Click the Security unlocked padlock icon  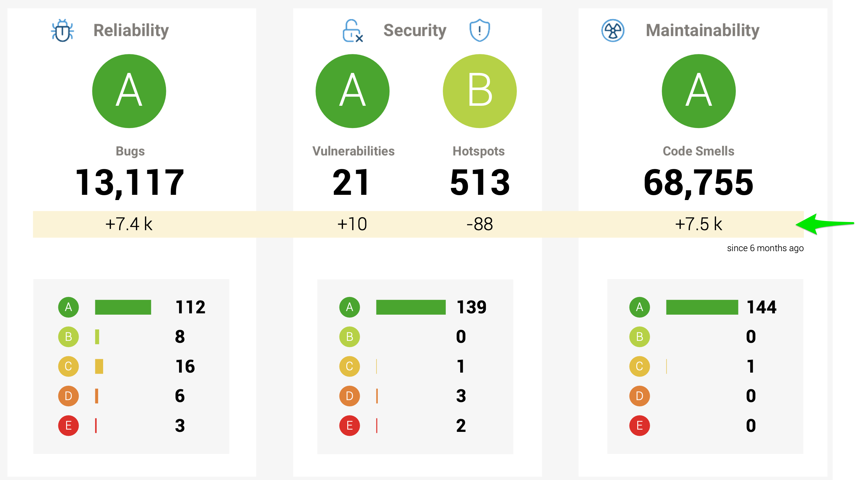(353, 31)
